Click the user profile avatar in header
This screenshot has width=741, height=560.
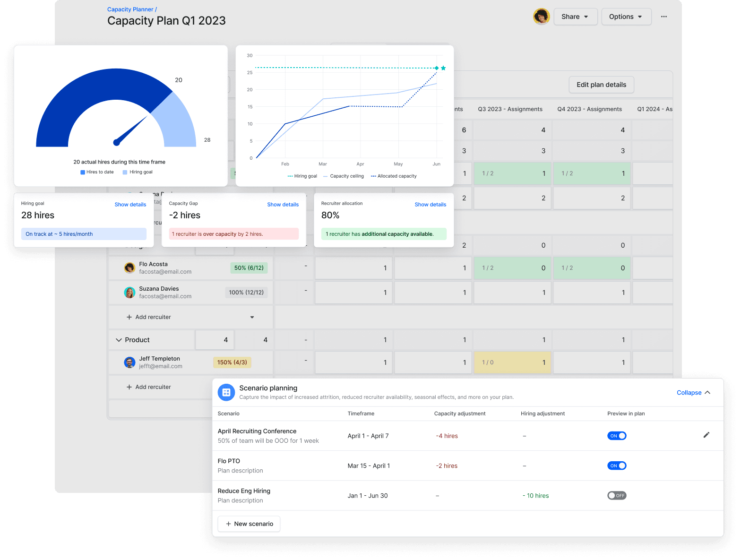click(542, 17)
